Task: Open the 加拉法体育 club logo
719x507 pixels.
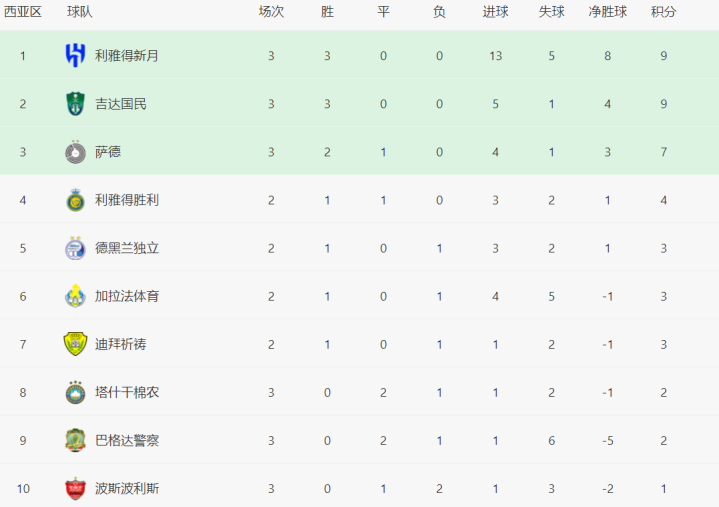Action: click(x=75, y=296)
